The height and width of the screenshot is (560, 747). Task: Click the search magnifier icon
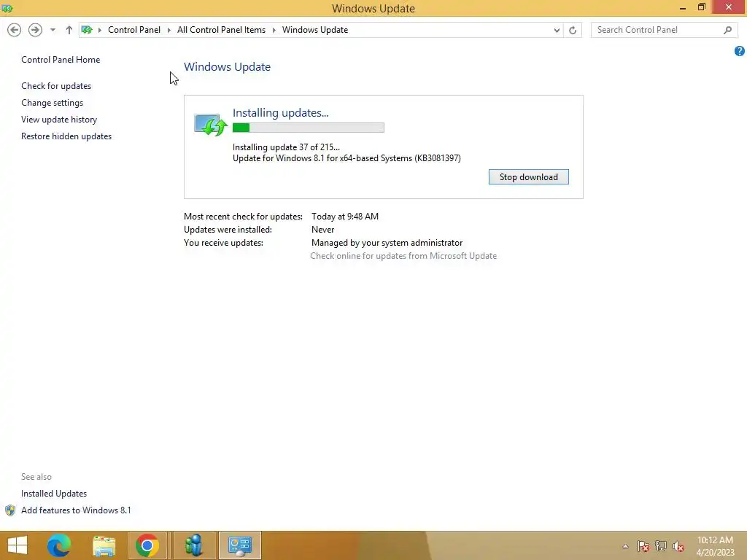(x=727, y=30)
